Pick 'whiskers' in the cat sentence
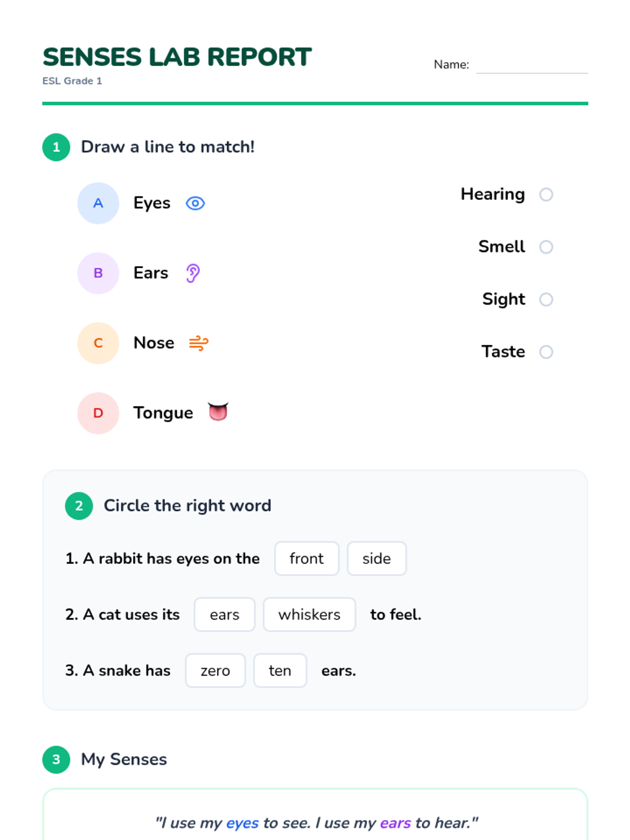 tap(309, 614)
